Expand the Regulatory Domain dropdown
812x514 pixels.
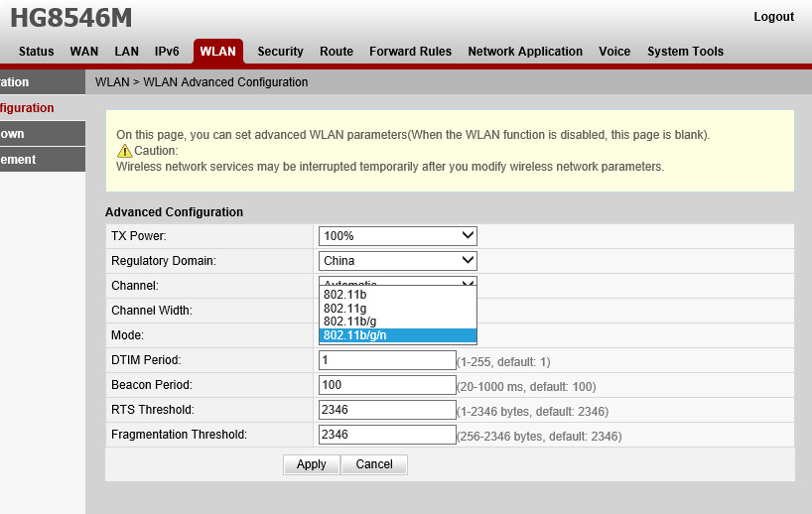click(398, 261)
